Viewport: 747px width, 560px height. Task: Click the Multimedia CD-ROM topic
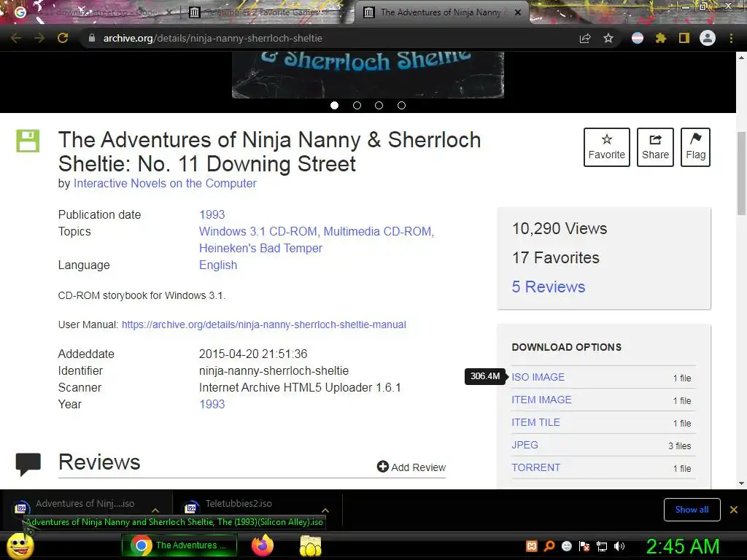[x=378, y=231]
